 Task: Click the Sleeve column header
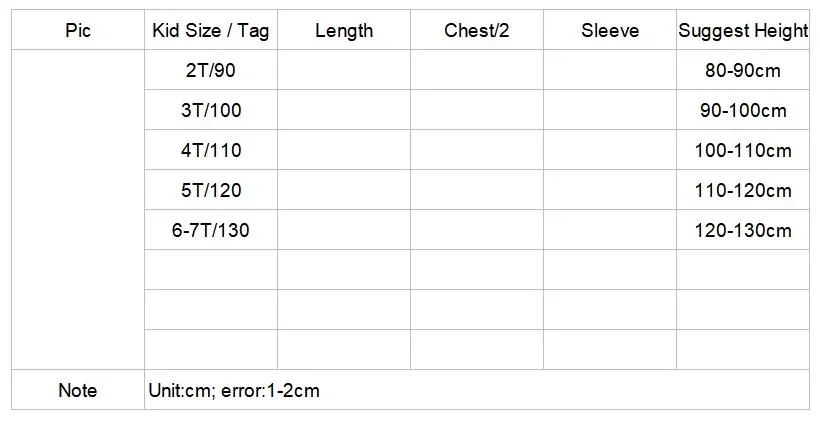[x=610, y=31]
